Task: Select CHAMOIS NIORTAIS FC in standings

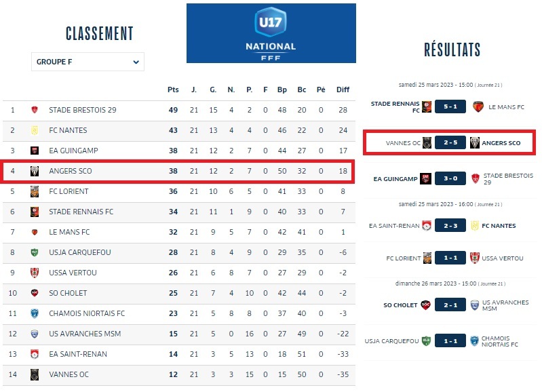Action: point(87,313)
